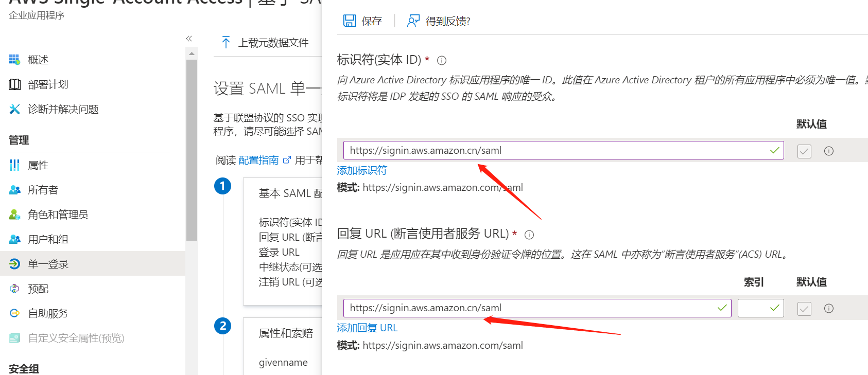Click the 添加回复 URL link
The image size is (868, 375).
367,328
